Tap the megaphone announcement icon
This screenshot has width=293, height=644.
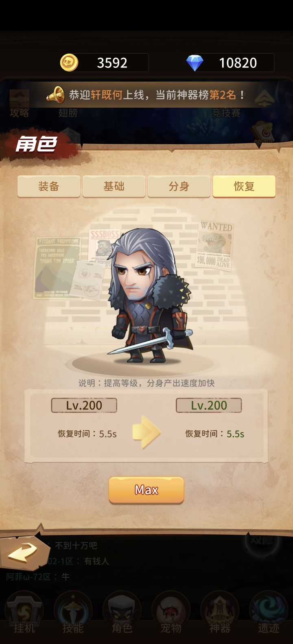[x=55, y=95]
